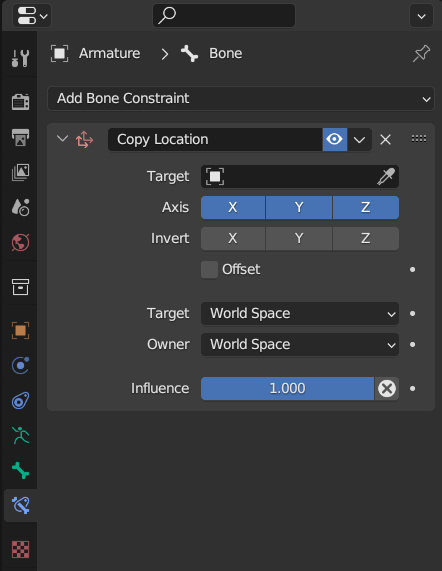Screen dimensions: 442x571
Task: Click the Bone breadcrumb icon
Action: coord(189,54)
